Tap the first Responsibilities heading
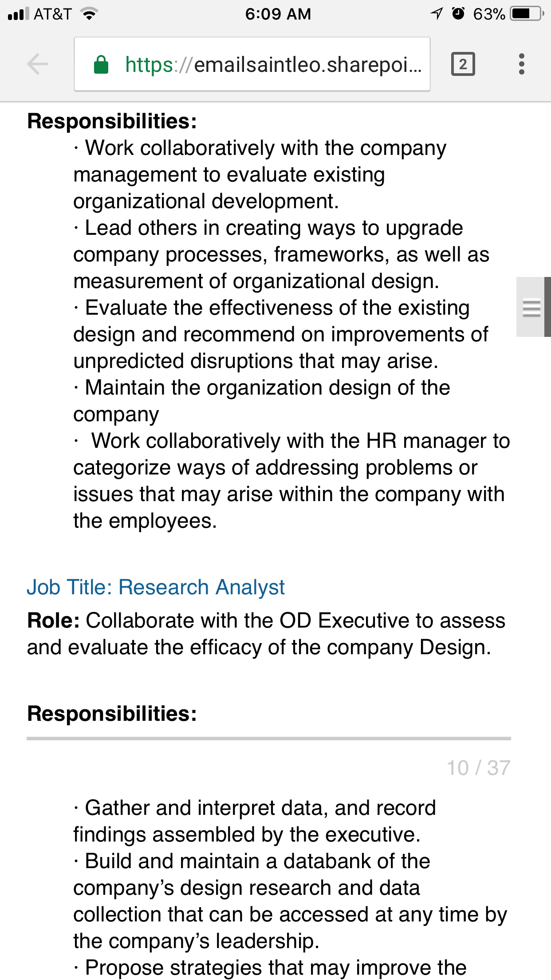The width and height of the screenshot is (551, 980). (x=112, y=121)
